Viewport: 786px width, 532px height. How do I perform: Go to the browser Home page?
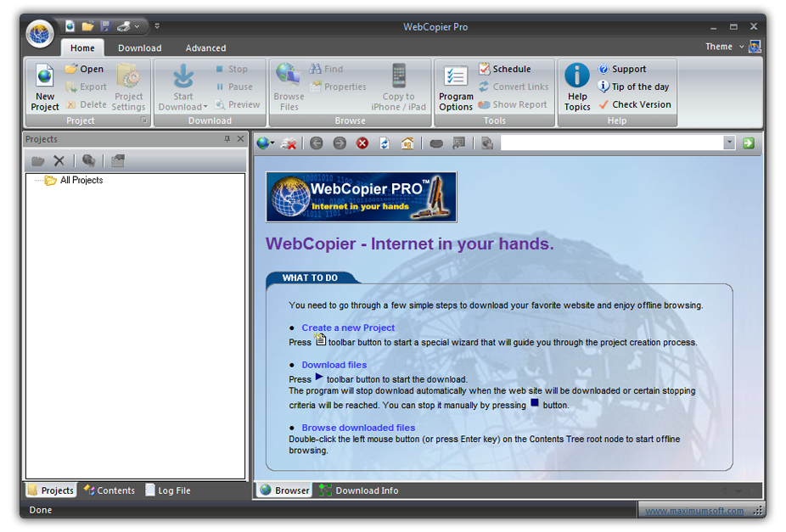407,143
